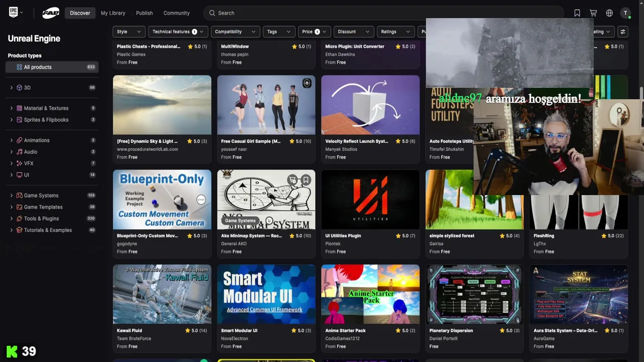The height and width of the screenshot is (362, 644).
Task: Click the Audio music note icon
Action: pos(20,152)
